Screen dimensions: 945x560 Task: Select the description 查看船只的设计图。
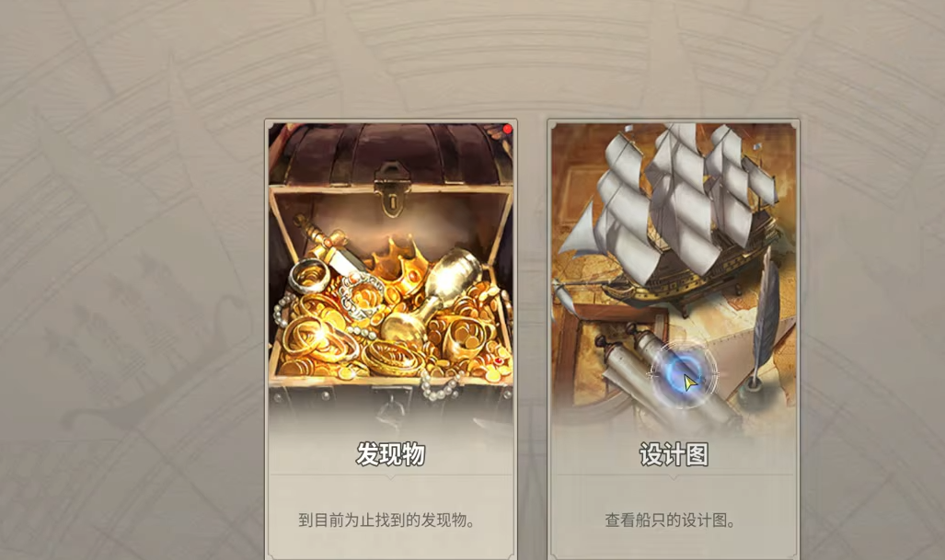(x=670, y=520)
